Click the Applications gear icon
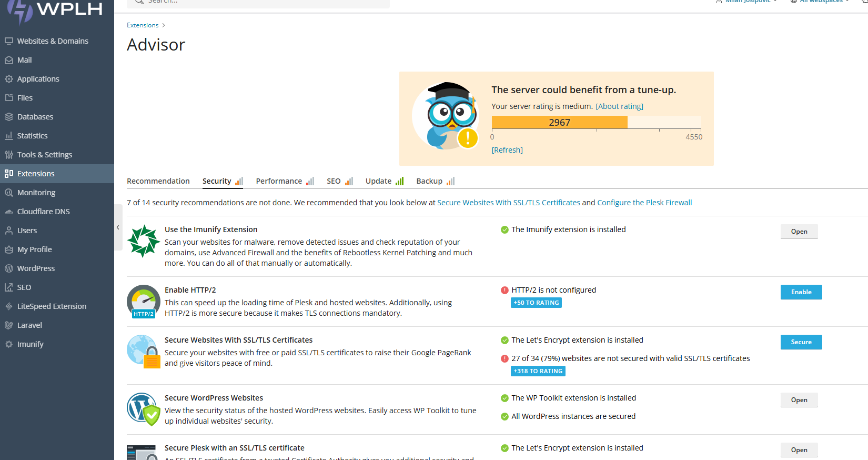 tap(9, 79)
